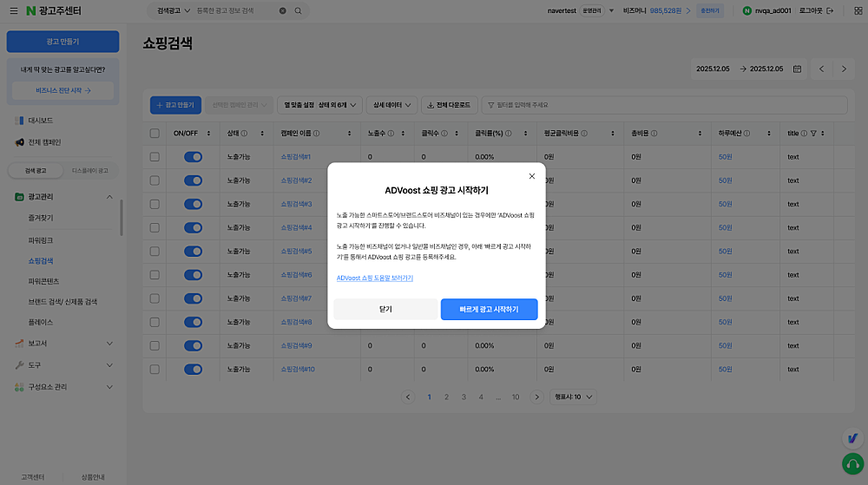The width and height of the screenshot is (868, 485).
Task: Click the 닫기 button in dialog
Action: (385, 309)
